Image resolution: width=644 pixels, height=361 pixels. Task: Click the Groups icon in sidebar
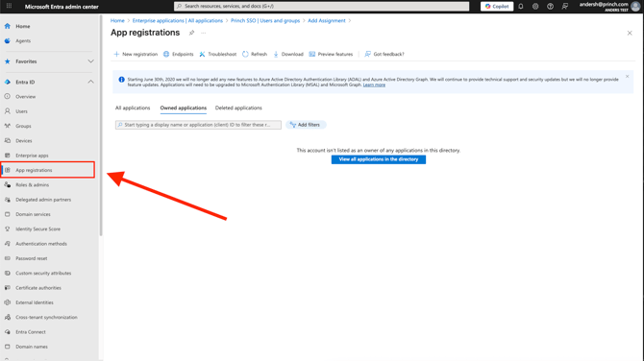coord(8,126)
